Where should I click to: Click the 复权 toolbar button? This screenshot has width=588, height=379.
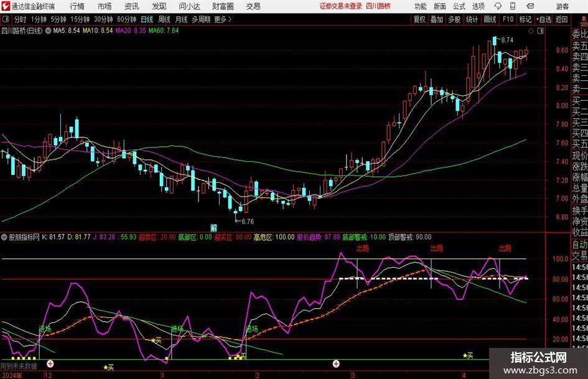pyautogui.click(x=419, y=19)
